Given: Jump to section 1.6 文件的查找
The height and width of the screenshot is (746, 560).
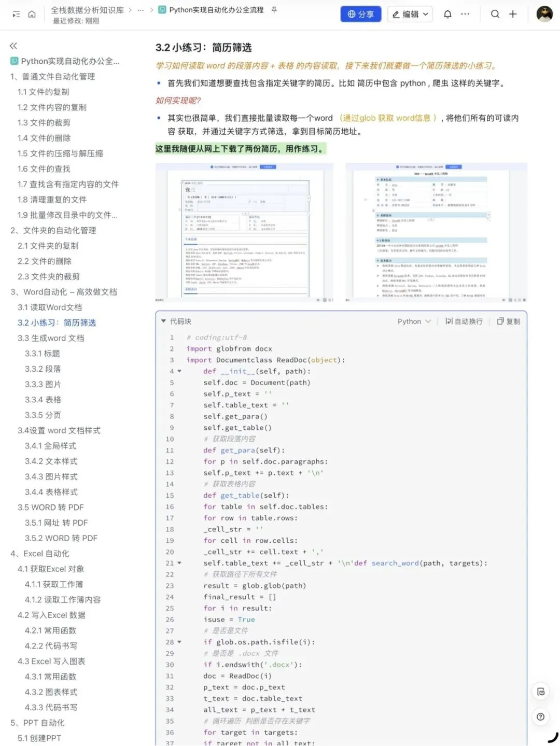Looking at the screenshot, I should tap(44, 169).
